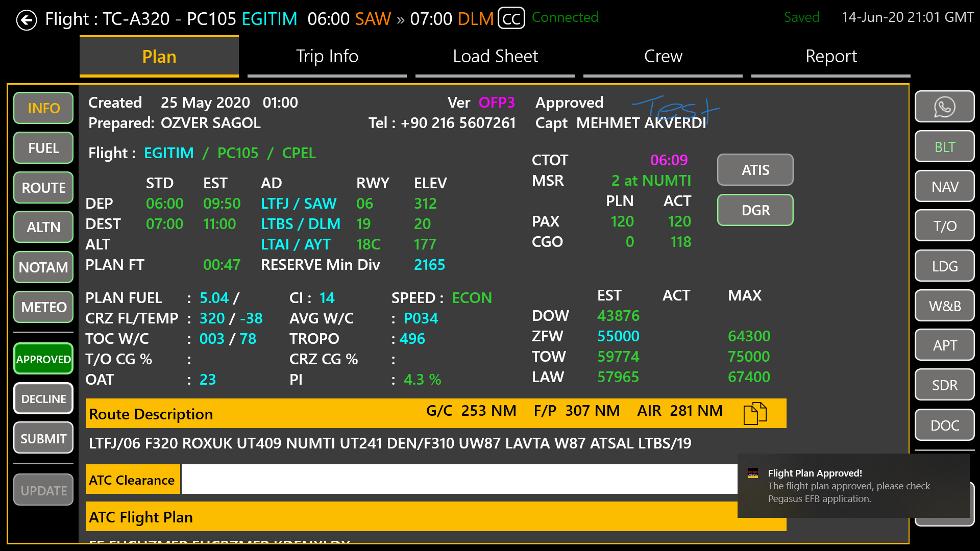Click the DECLINE button
Image resolution: width=980 pixels, height=551 pixels.
coord(43,399)
